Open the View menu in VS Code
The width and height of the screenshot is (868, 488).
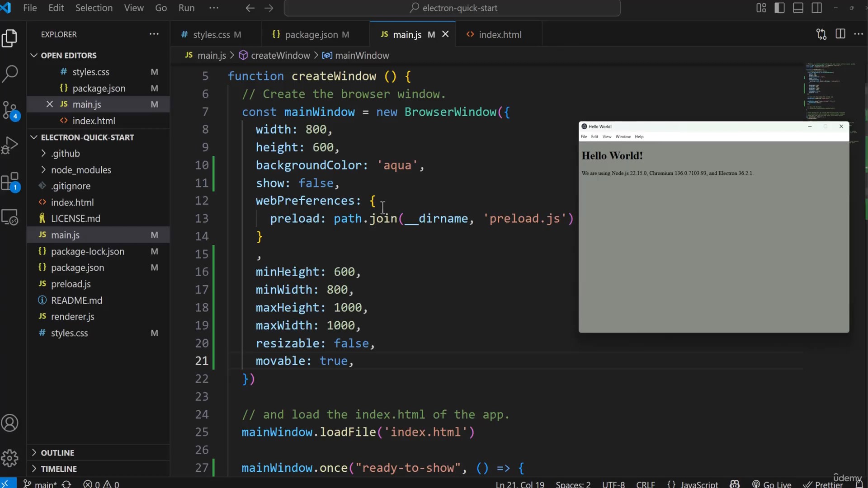pos(134,8)
